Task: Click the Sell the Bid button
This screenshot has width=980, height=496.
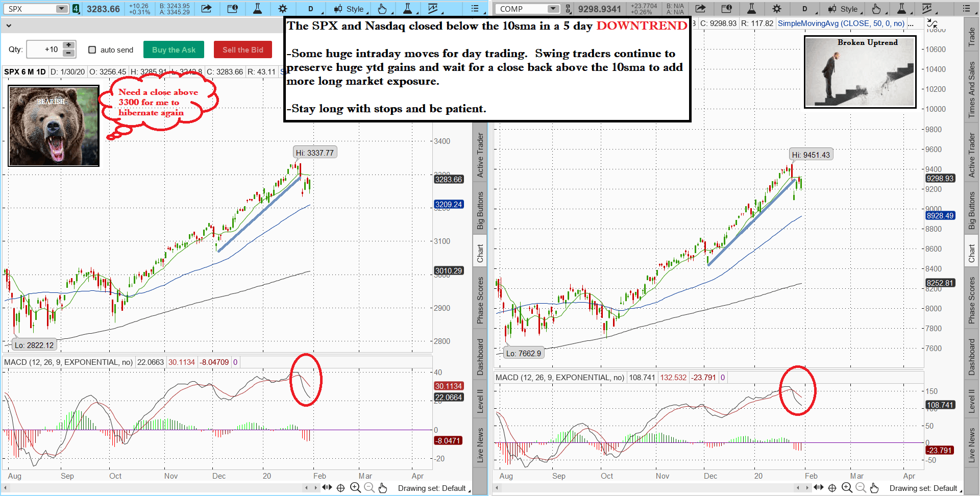Action: 243,49
